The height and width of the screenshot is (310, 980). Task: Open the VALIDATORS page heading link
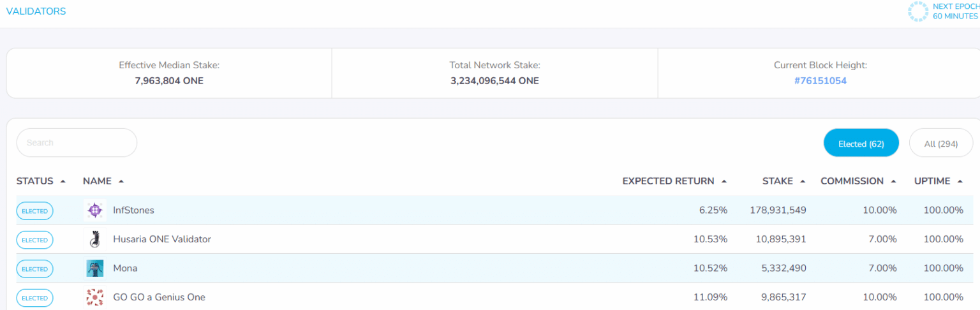pyautogui.click(x=36, y=11)
